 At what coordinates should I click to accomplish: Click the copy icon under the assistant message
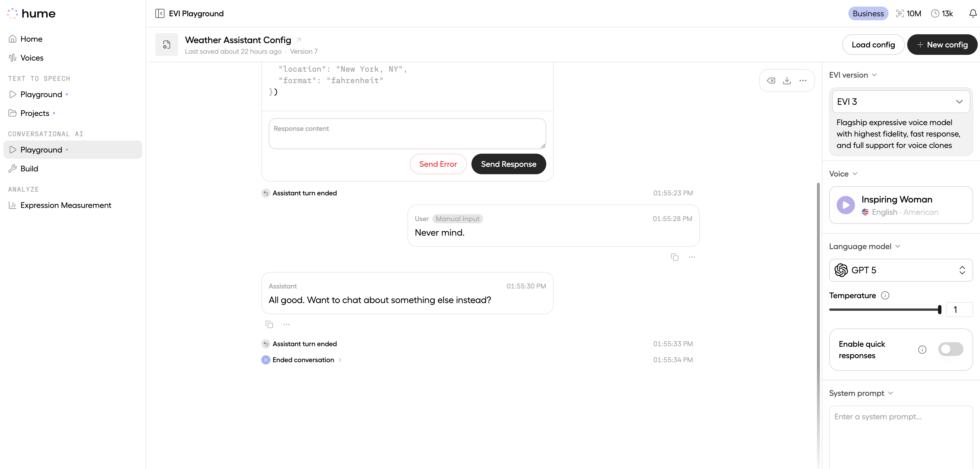pyautogui.click(x=270, y=324)
